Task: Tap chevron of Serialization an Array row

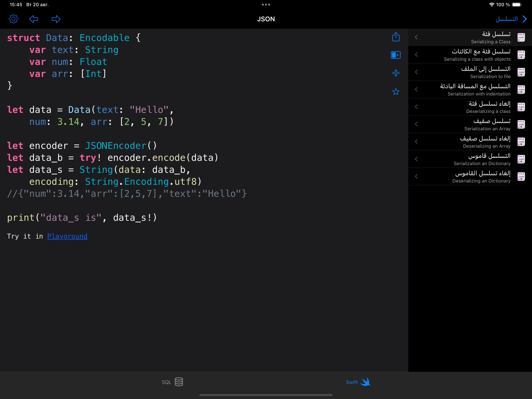Action: click(x=416, y=124)
